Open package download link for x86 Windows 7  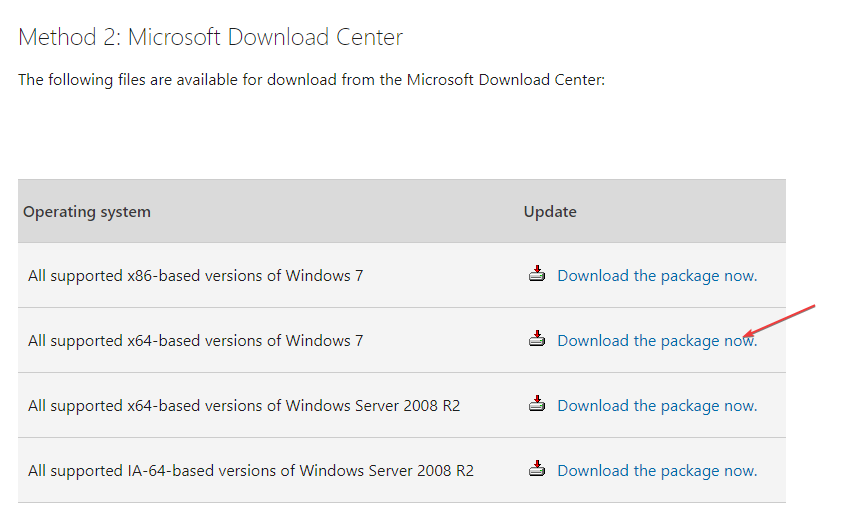[657, 276]
